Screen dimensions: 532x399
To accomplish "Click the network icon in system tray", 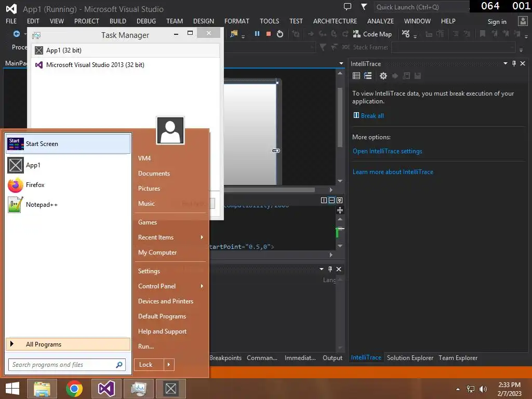I will pos(471,389).
